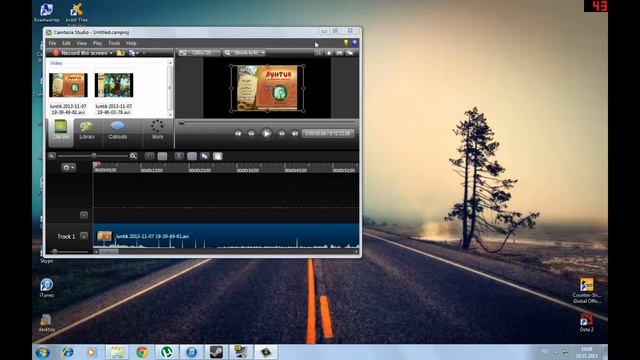Open Windows Explorer folder from the taskbar
The height and width of the screenshot is (360, 640).
click(117, 352)
